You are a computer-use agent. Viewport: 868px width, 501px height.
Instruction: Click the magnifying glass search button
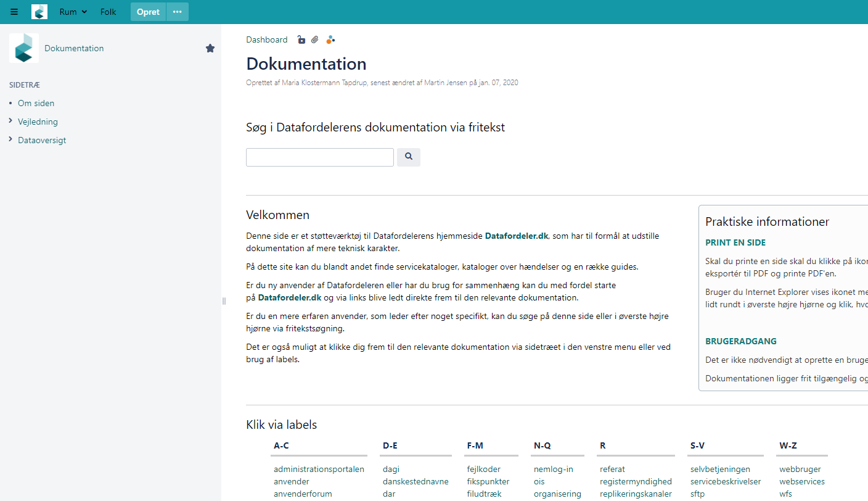tap(408, 157)
